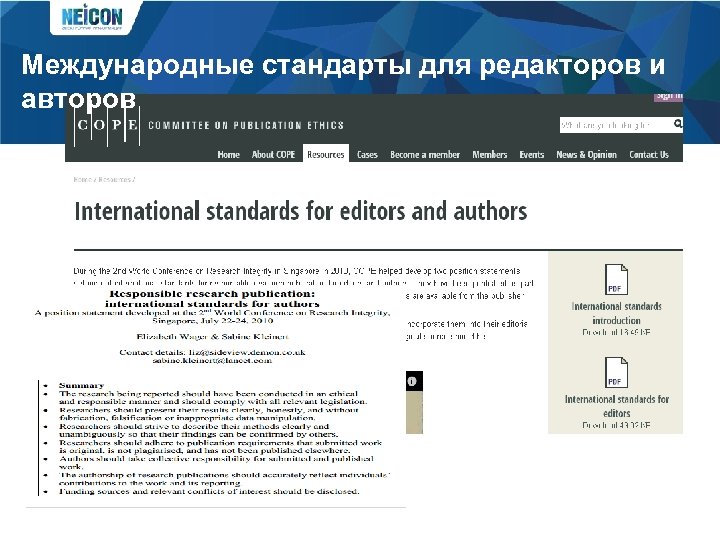This screenshot has height=540, width=720.
Task: Open the Contact Us menu item
Action: 649,155
